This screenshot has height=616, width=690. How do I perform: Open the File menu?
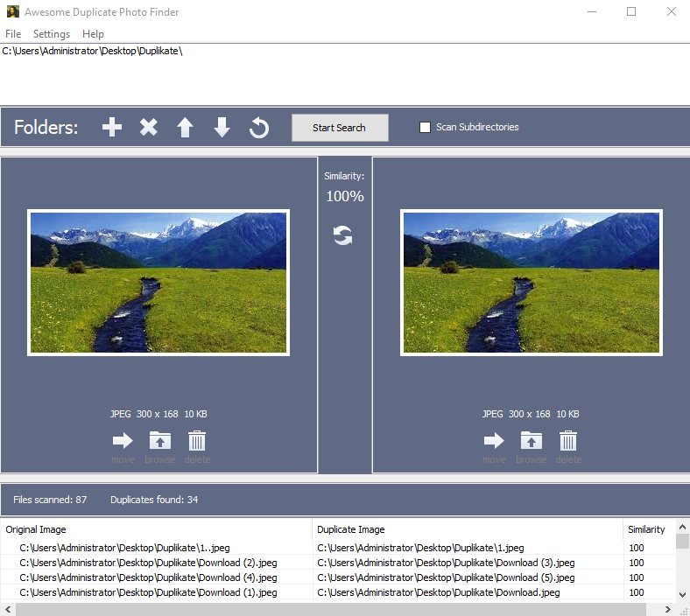[x=13, y=34]
